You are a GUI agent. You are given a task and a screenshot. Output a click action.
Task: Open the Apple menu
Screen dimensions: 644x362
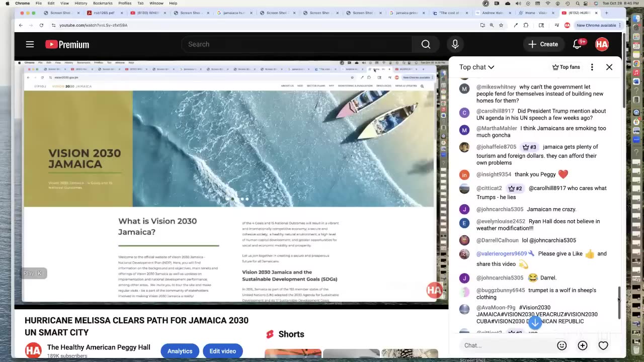[x=7, y=4]
